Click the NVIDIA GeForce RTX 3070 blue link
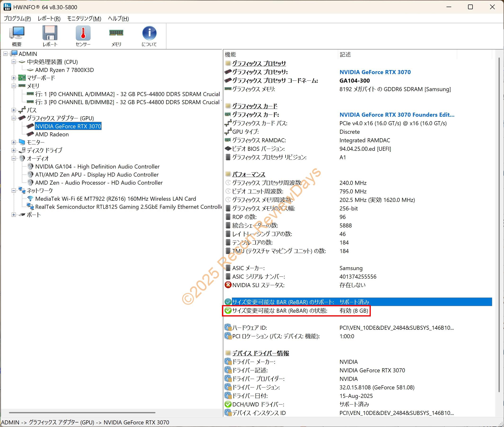The width and height of the screenshot is (504, 427). [x=375, y=72]
